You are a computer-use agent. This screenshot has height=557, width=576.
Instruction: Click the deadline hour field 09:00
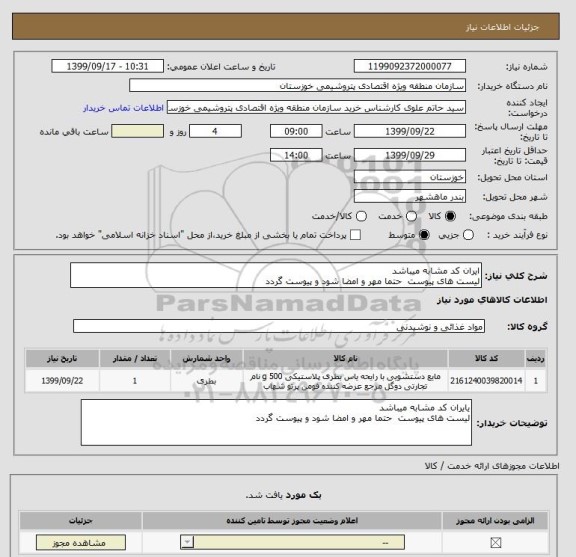tap(296, 132)
